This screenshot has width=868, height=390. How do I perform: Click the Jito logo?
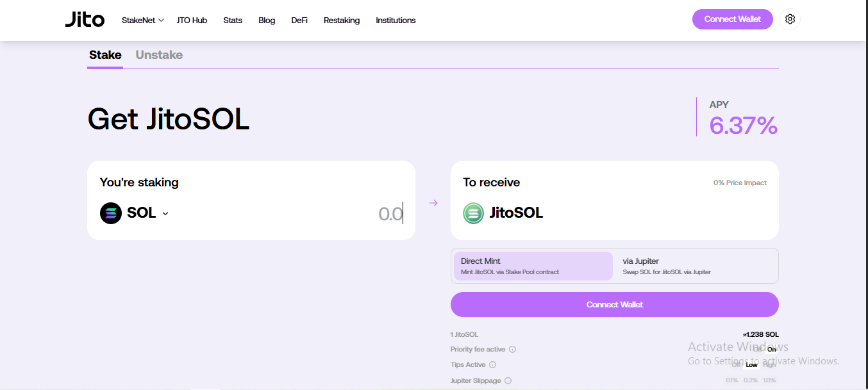pyautogui.click(x=85, y=20)
